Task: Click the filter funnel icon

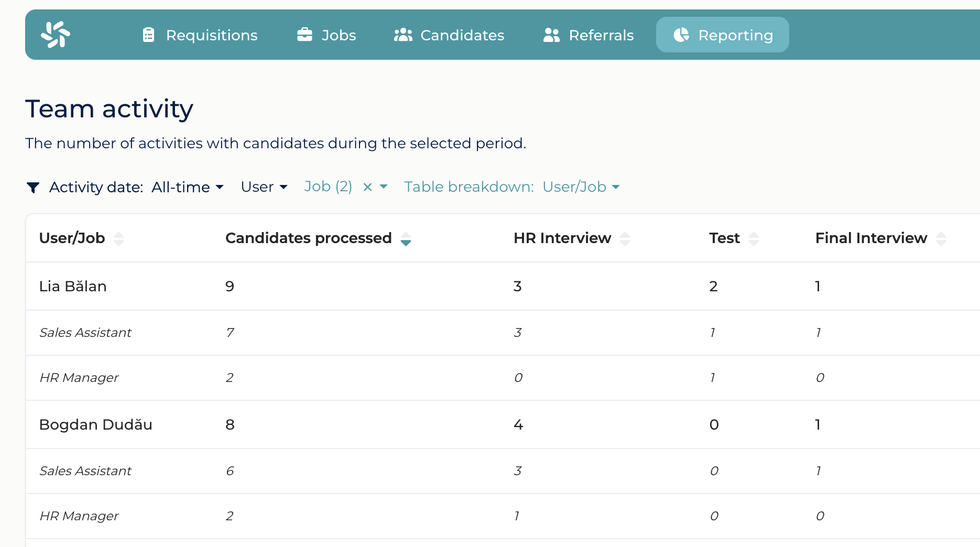Action: [33, 187]
